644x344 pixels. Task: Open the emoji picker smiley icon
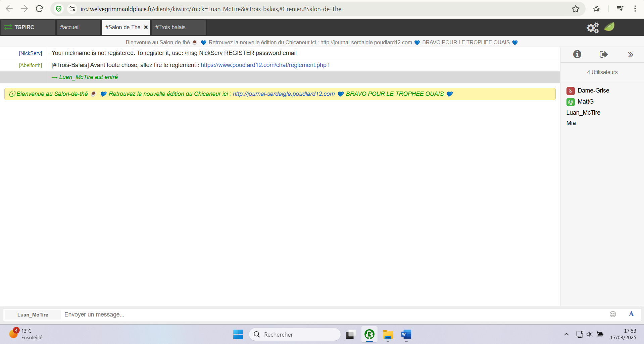point(613,314)
